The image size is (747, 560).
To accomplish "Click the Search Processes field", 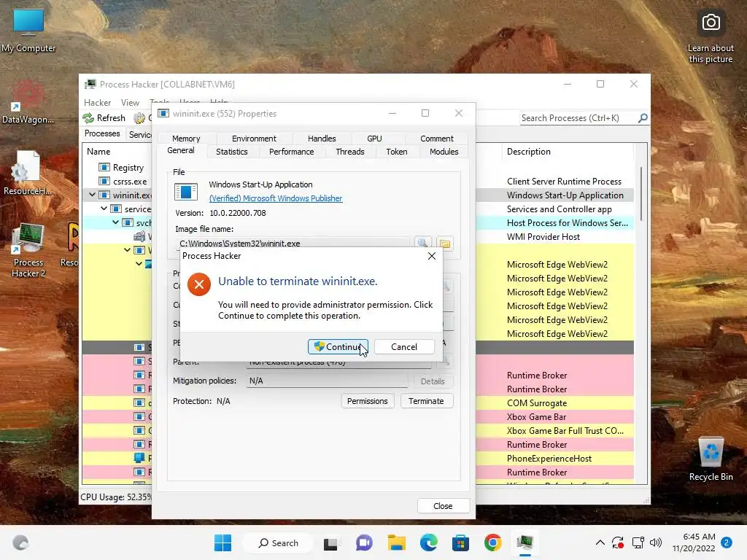I will click(578, 118).
